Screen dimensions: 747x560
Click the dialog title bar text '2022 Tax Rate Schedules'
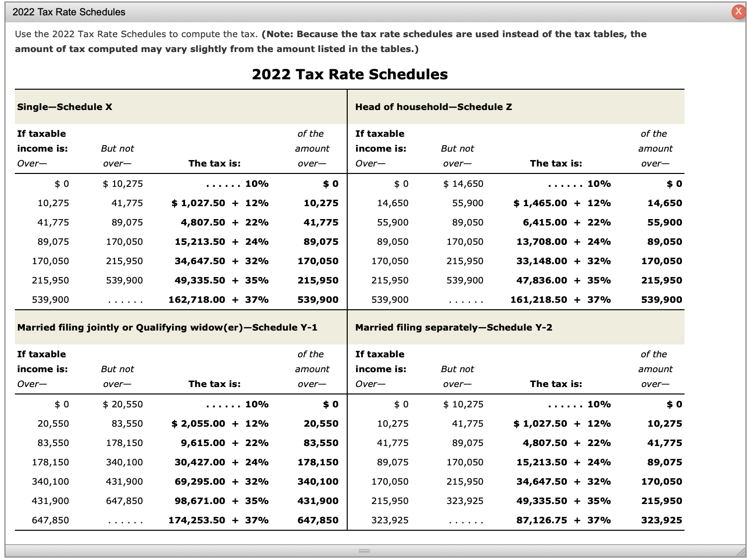pos(69,12)
